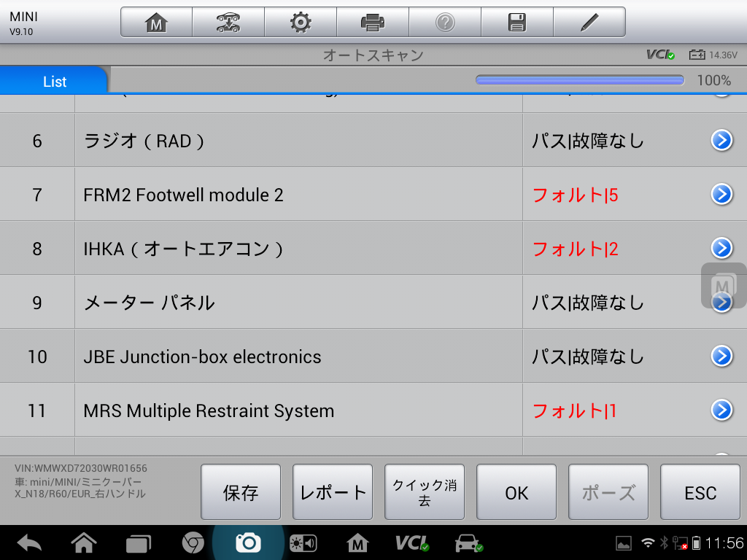Viewport: 747px width, 560px height.
Task: Tap the Android home icon
Action: (84, 542)
